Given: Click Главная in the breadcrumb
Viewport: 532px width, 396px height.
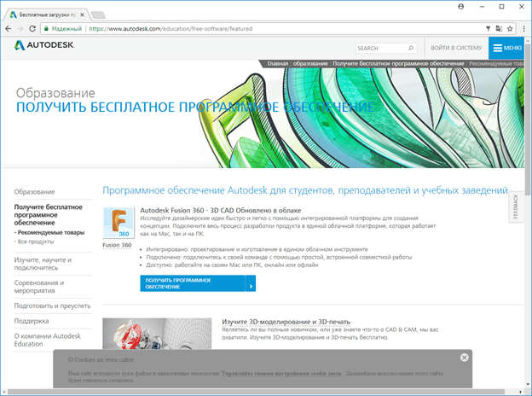Looking at the screenshot, I should click(278, 63).
